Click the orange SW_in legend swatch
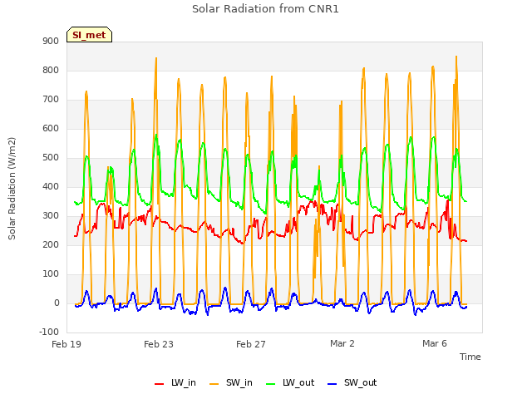The image size is (532, 399). pos(214,384)
